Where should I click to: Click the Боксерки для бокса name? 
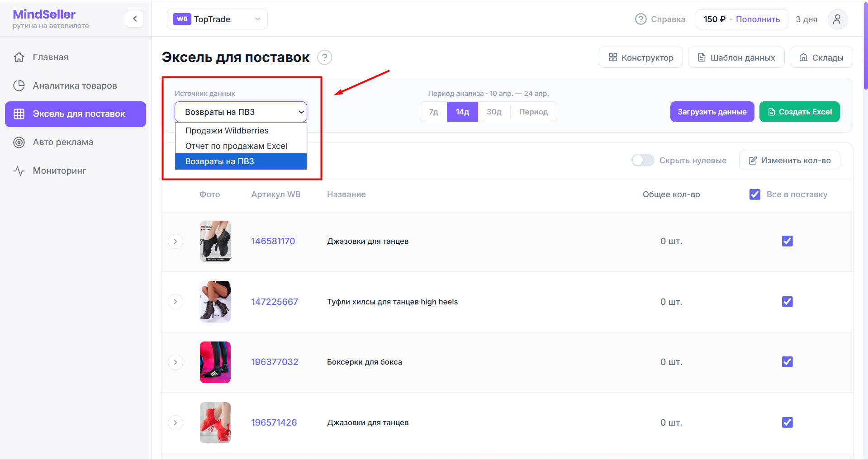pos(365,362)
